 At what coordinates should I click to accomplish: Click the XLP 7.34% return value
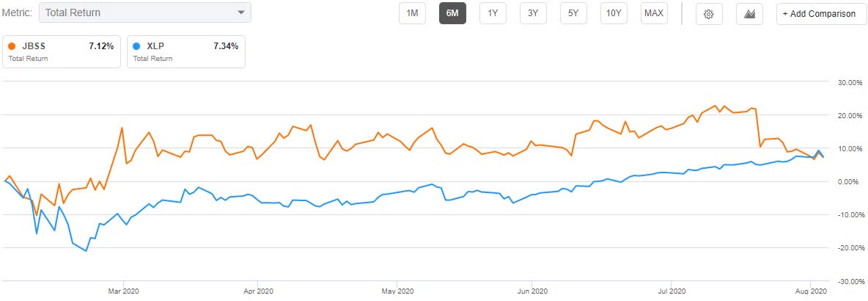[x=224, y=46]
